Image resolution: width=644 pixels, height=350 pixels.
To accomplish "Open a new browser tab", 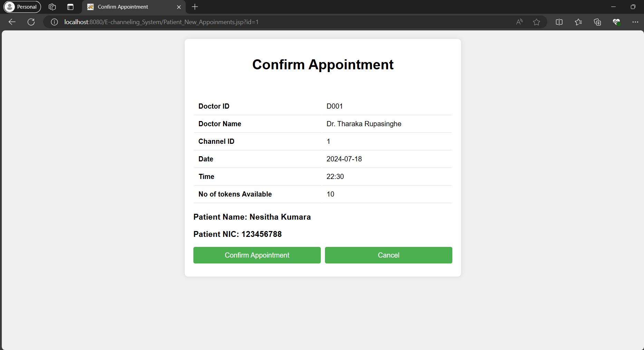I will [195, 7].
